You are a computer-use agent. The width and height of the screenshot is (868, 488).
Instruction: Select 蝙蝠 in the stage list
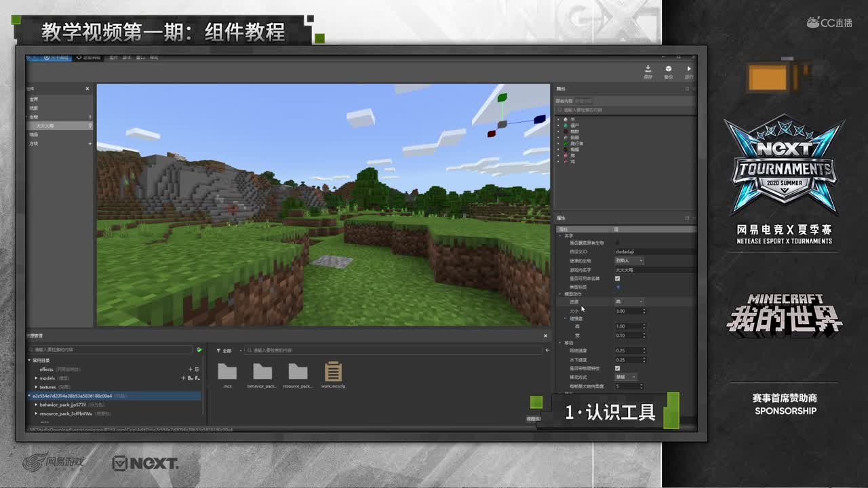[574, 150]
